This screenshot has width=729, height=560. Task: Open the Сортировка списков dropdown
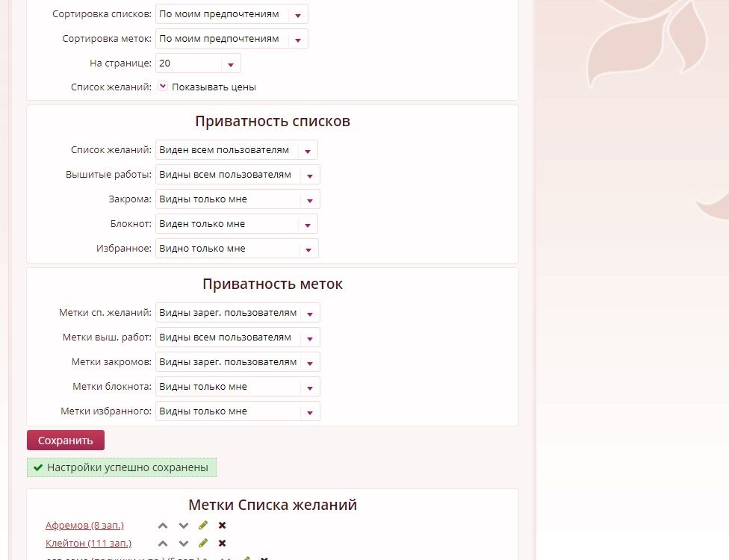pos(231,14)
